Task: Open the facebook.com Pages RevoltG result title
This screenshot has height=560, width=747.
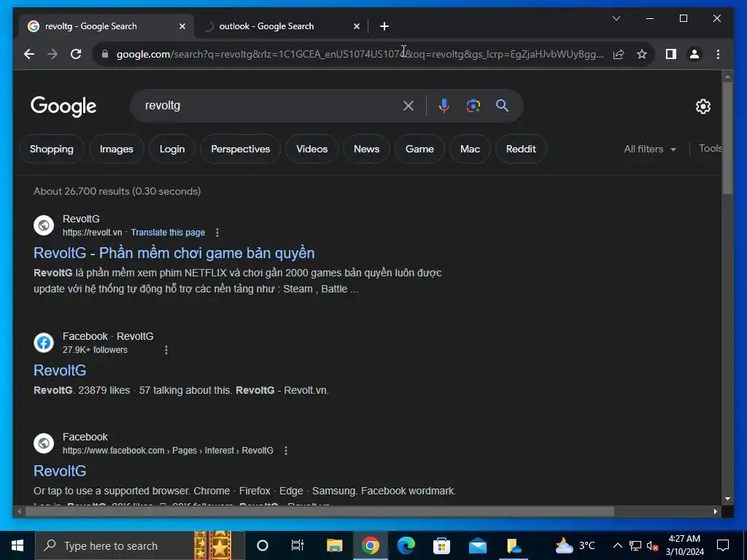Action: tap(60, 470)
